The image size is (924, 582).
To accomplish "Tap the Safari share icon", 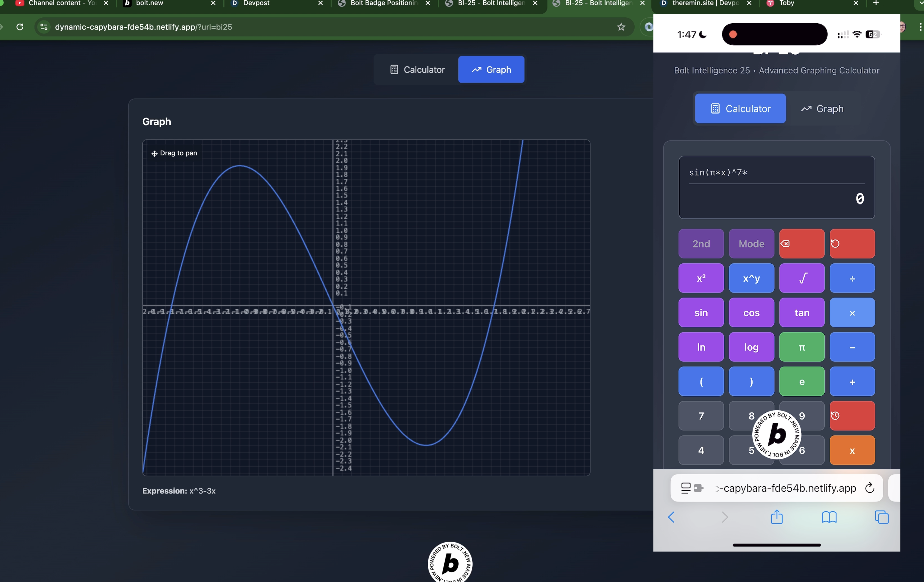I will point(777,517).
